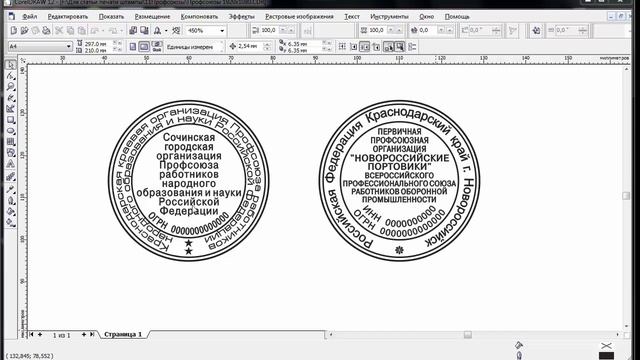This screenshot has width=640, height=360.
Task: Click the Paste toolbar icon
Action: click(x=82, y=31)
